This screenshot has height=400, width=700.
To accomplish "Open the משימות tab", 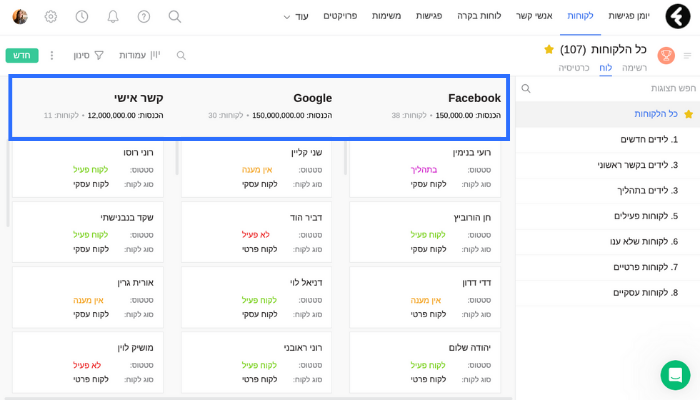I will click(387, 16).
